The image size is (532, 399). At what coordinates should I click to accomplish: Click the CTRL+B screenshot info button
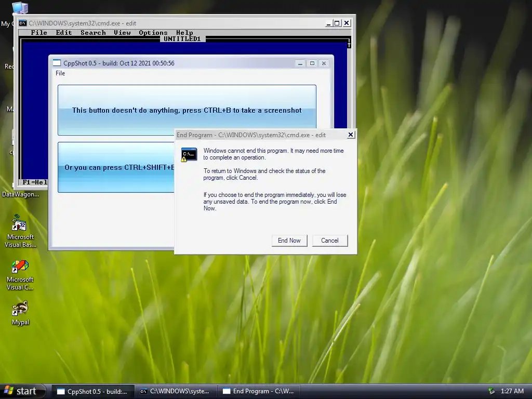(x=187, y=110)
